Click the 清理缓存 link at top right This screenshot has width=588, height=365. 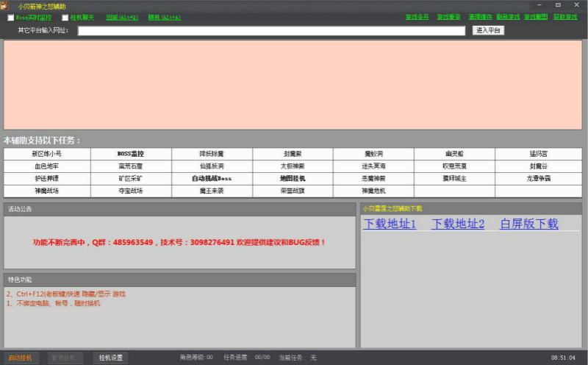tap(480, 17)
